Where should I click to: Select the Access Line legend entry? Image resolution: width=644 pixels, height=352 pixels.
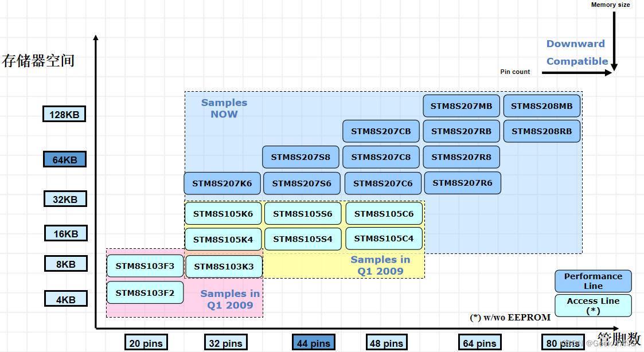(x=593, y=306)
